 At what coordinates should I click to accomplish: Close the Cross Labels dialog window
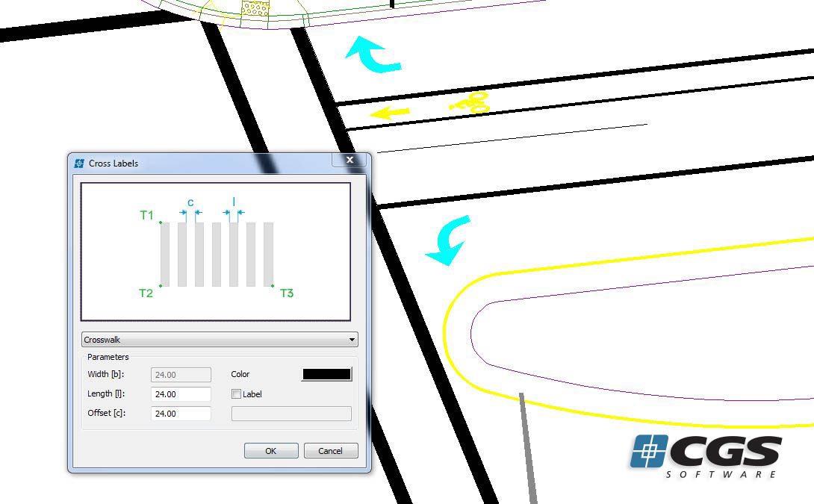(x=350, y=160)
